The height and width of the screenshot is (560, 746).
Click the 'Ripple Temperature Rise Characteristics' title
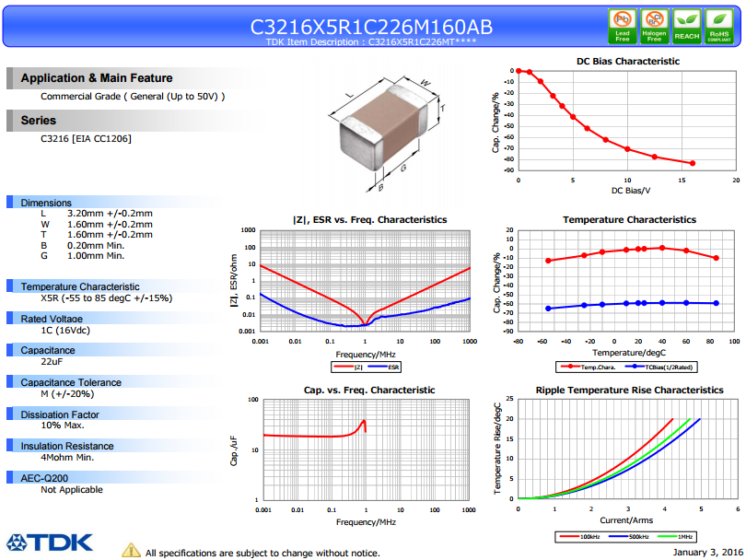click(629, 391)
